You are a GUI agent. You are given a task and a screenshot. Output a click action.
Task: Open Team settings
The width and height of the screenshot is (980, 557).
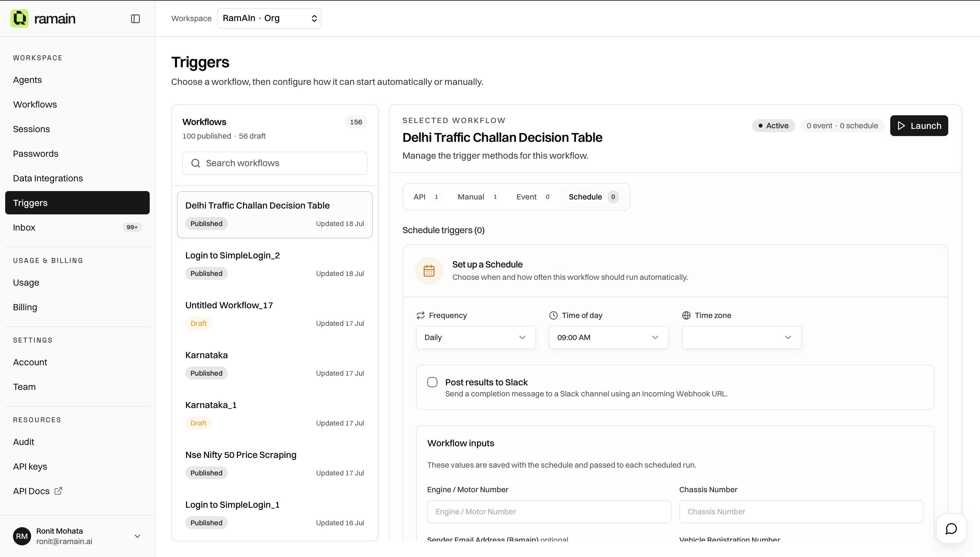(x=77, y=387)
